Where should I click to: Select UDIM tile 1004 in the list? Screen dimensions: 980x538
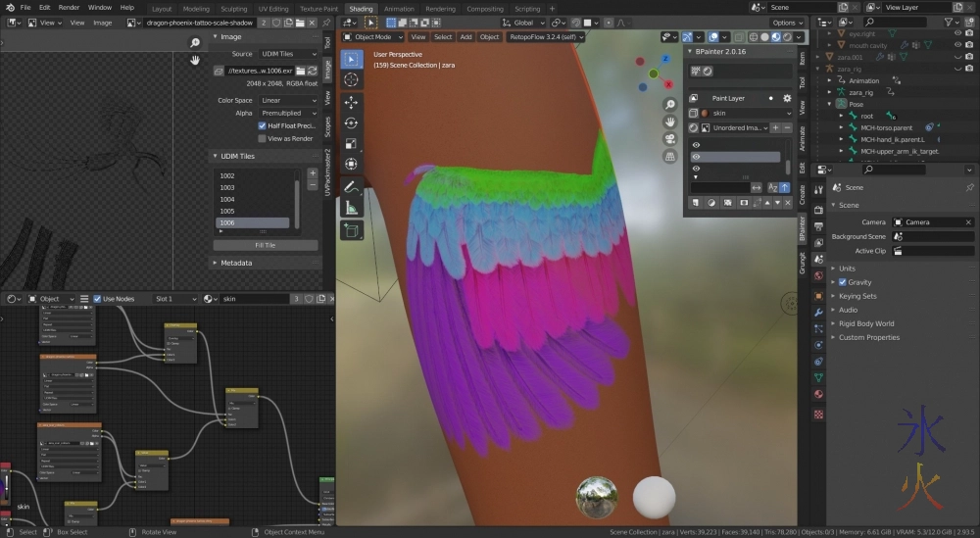[227, 199]
